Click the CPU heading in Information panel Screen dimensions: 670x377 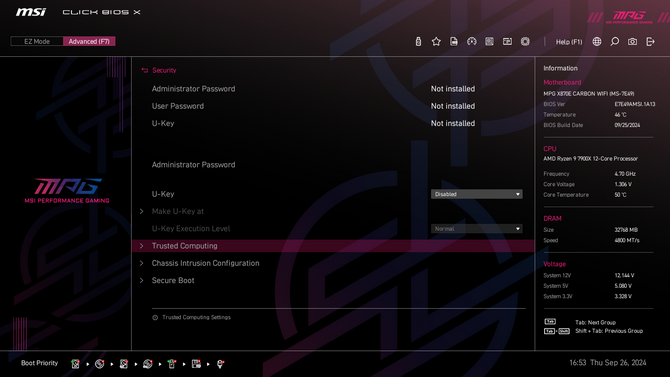pos(550,149)
